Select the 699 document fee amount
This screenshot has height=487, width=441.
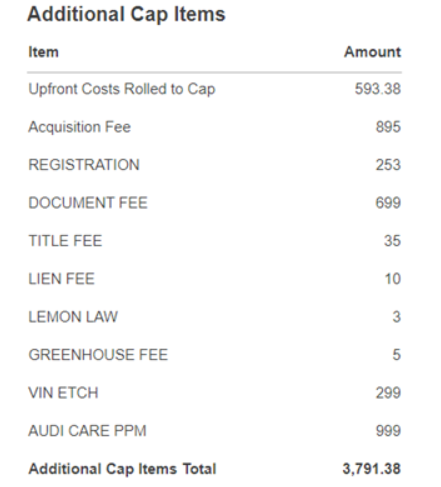[x=388, y=203]
